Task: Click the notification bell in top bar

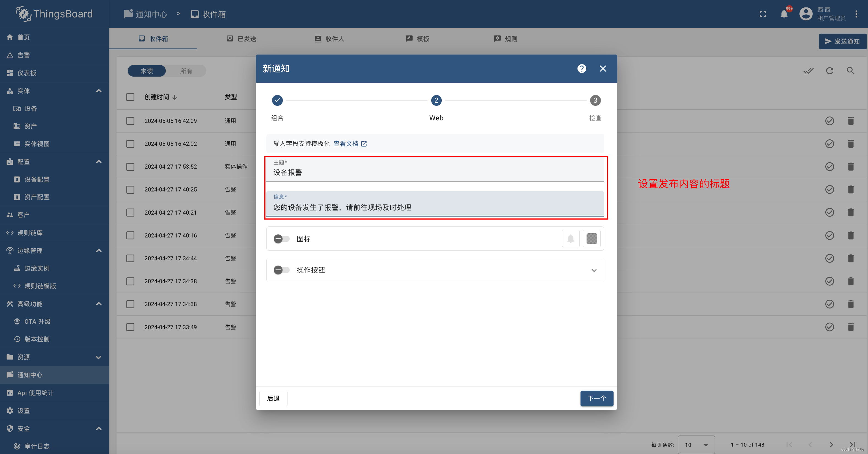Action: click(x=784, y=14)
